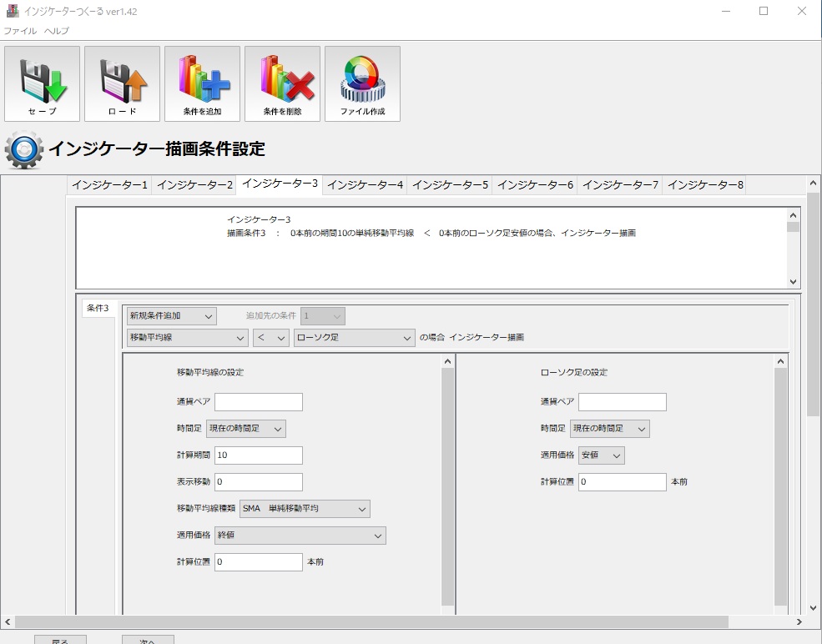Click the ファイル作成 (Create file) icon
The width and height of the screenshot is (822, 644).
tap(362, 83)
